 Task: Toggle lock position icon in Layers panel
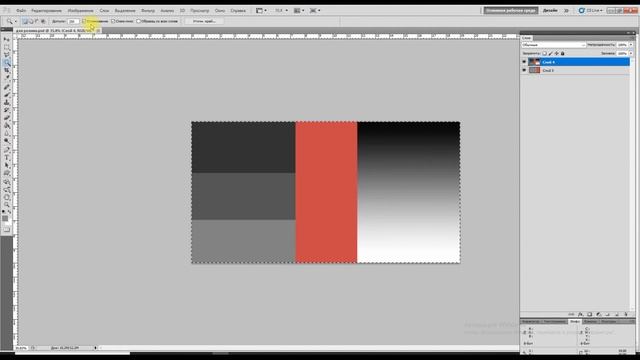pyautogui.click(x=556, y=53)
